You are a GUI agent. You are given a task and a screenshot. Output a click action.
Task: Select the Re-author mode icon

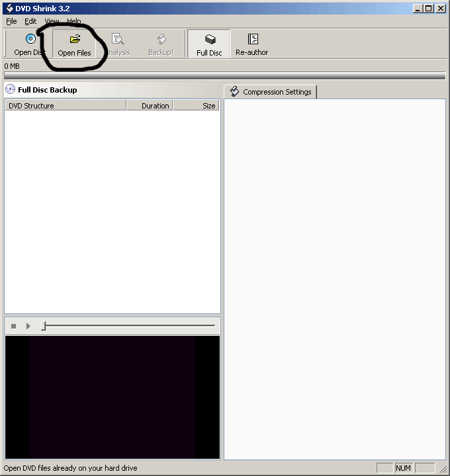252,40
